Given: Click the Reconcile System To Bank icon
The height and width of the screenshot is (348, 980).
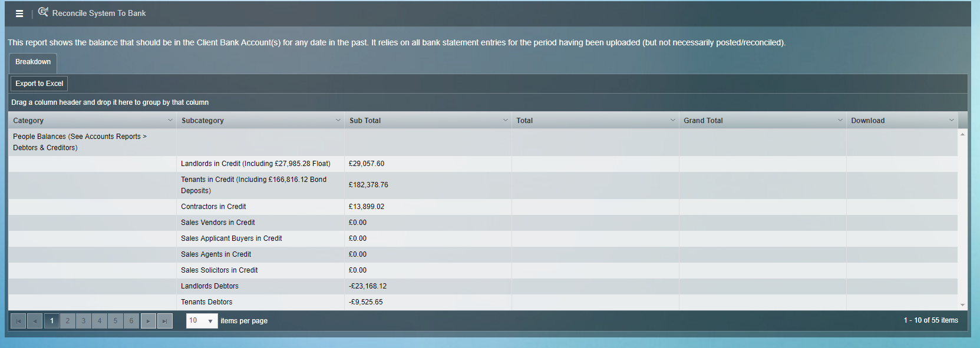Looking at the screenshot, I should coord(43,12).
